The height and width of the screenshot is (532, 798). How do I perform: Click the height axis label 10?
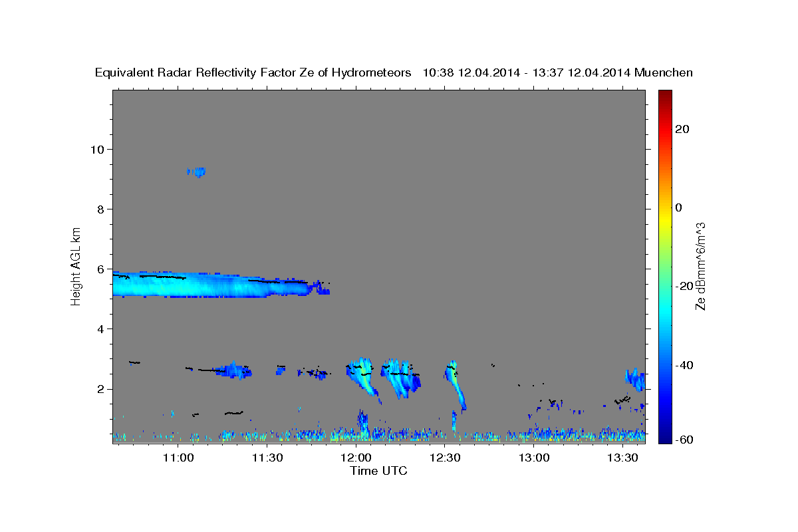[97, 149]
